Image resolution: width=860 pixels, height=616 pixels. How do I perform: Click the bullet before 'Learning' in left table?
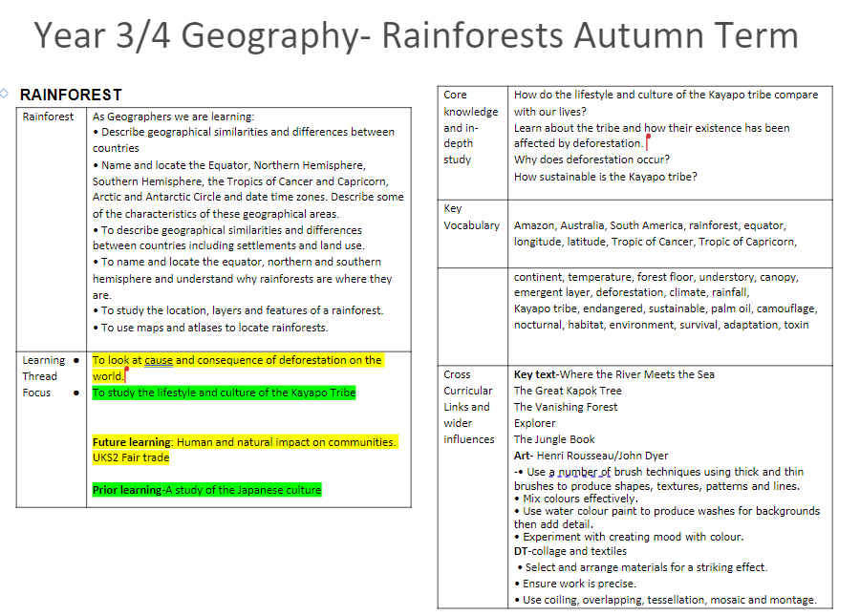[x=75, y=360]
